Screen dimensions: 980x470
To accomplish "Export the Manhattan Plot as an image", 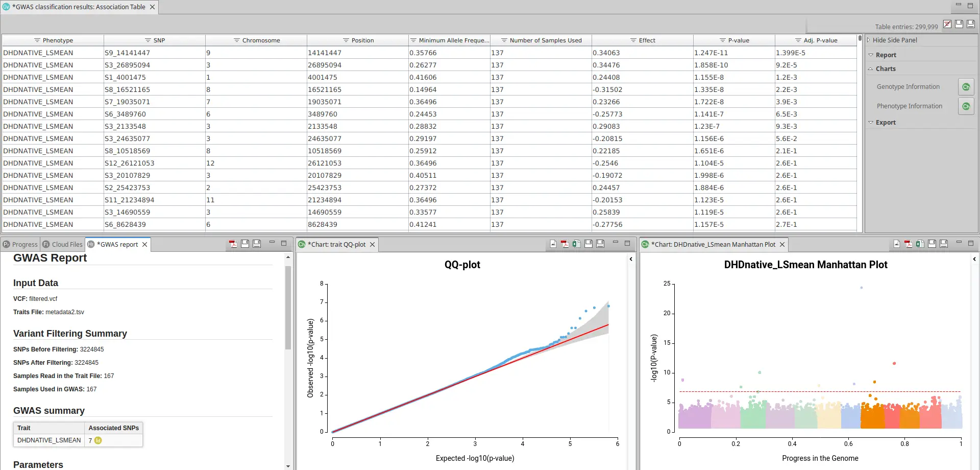I will (897, 244).
